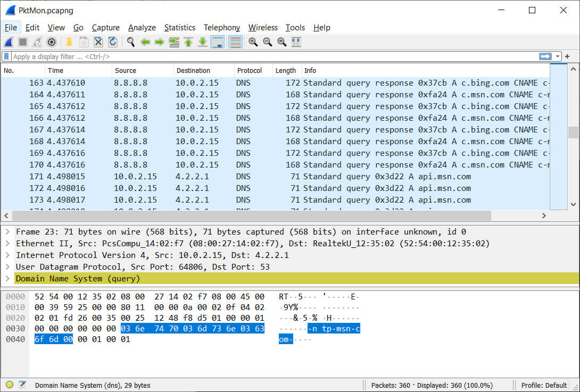This screenshot has height=392, width=580.
Task: Open the Telephony menu
Action: 221,27
